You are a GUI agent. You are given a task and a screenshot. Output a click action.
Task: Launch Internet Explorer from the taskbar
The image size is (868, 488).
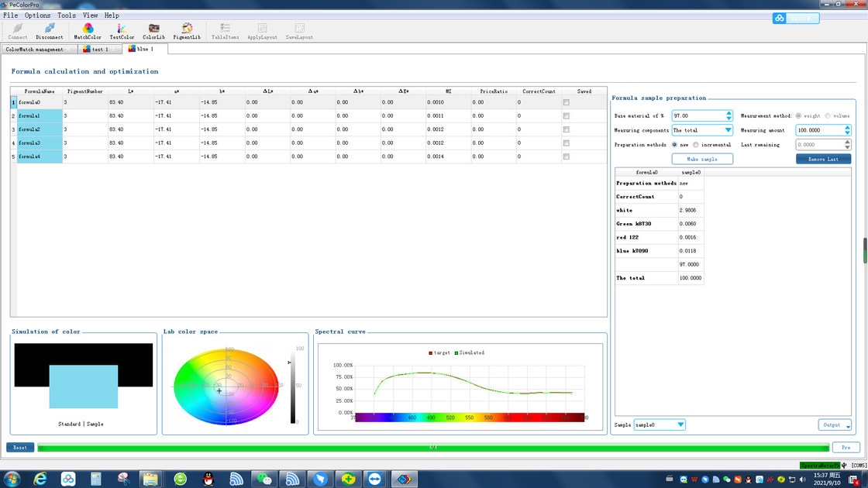[x=40, y=479]
